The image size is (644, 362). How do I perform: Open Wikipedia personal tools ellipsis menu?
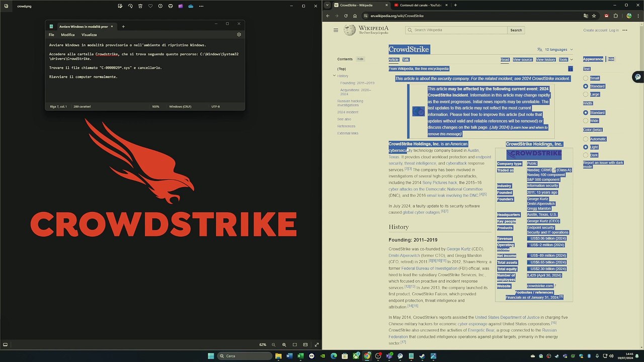click(625, 30)
